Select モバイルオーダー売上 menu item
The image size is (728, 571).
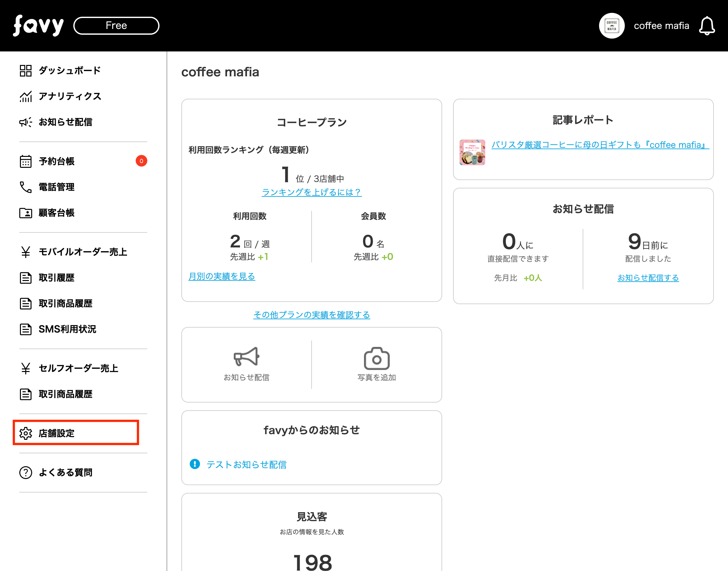point(83,252)
